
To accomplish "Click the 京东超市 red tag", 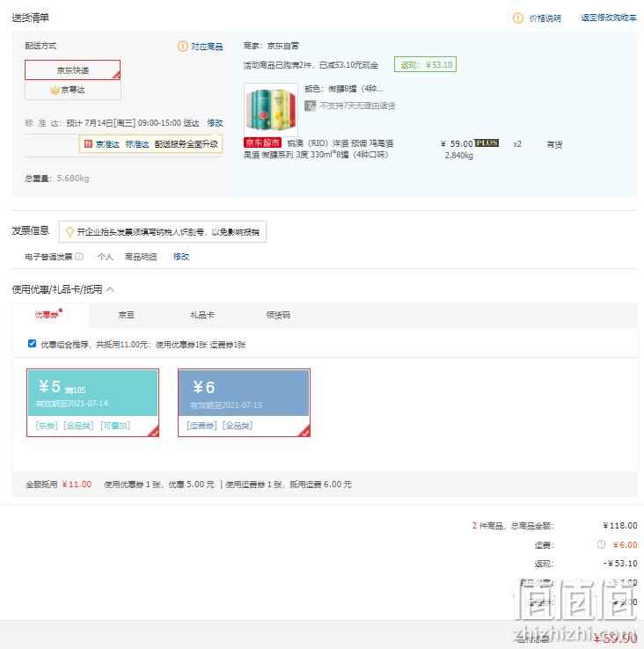I will click(x=262, y=142).
